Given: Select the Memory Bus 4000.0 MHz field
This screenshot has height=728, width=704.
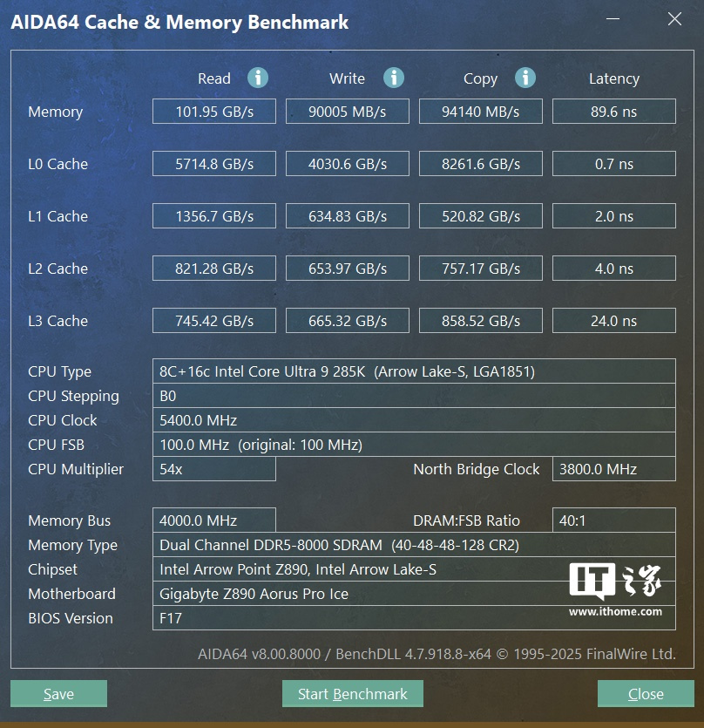Looking at the screenshot, I should 214,520.
